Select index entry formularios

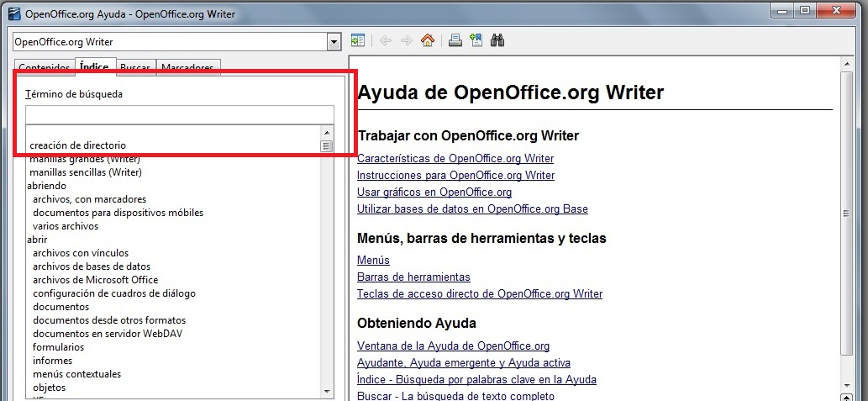point(58,347)
